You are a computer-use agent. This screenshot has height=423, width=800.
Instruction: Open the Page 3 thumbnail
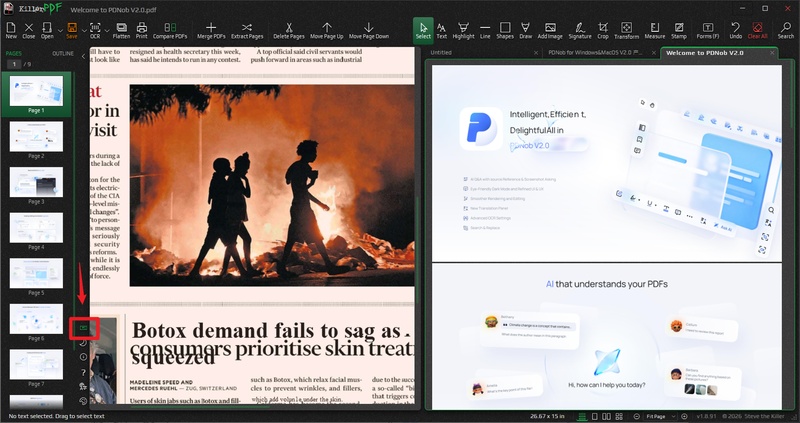[36, 182]
